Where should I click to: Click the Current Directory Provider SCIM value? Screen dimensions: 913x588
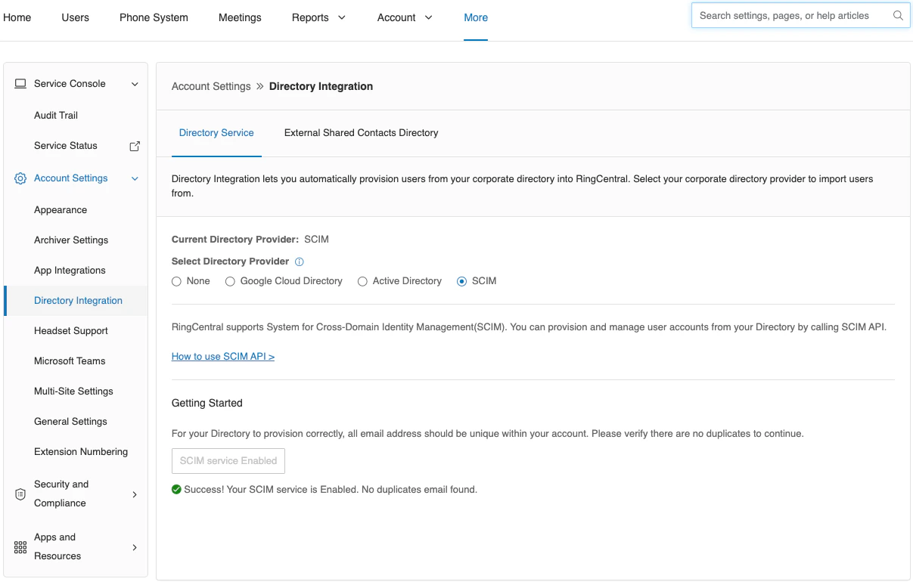point(316,240)
